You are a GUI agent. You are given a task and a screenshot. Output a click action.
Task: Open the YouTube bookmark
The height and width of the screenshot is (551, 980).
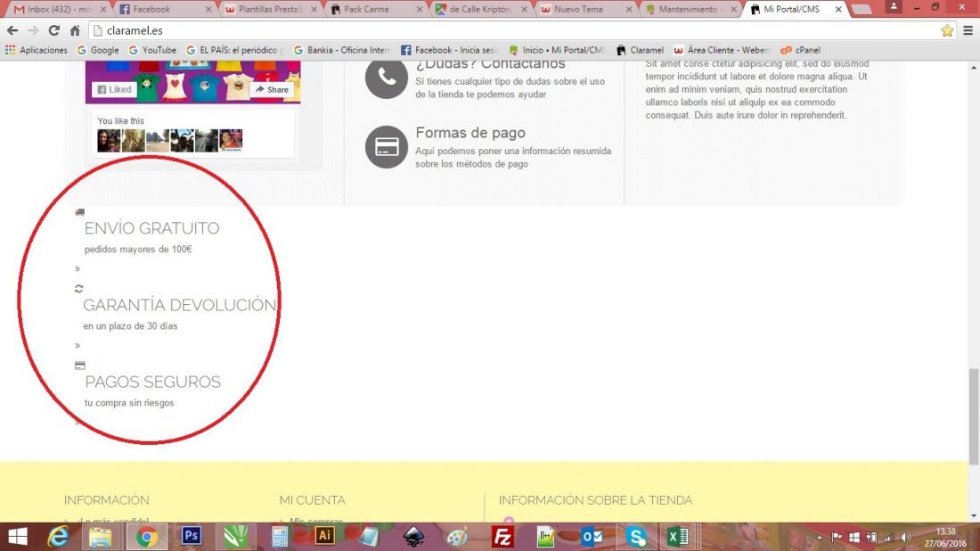click(152, 50)
